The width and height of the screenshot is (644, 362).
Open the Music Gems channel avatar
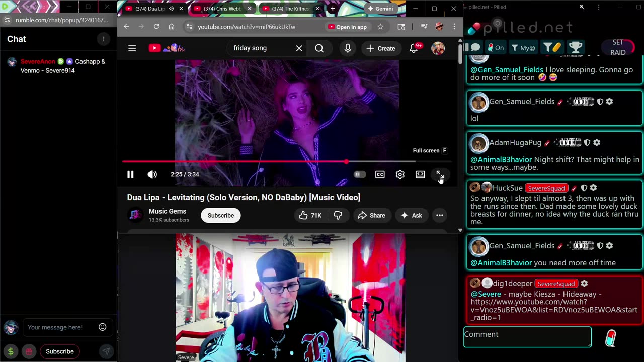click(x=135, y=215)
